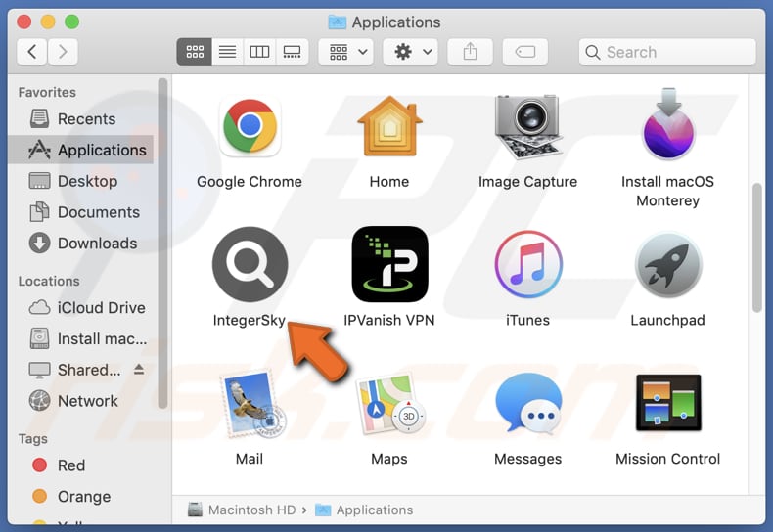Select the IntegerSky magnifier app icon
The image size is (773, 532).
pyautogui.click(x=250, y=264)
